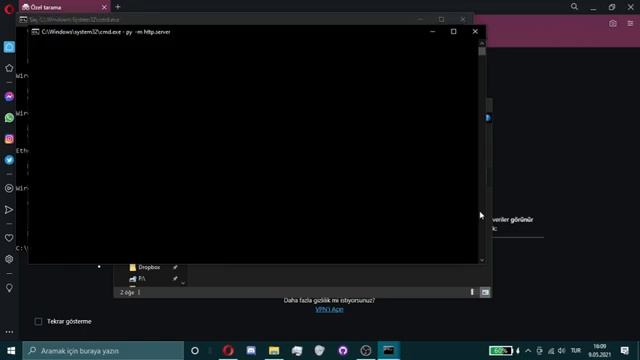Open volume control in system tray
Screen dimensions: 640x360
(x=562, y=351)
